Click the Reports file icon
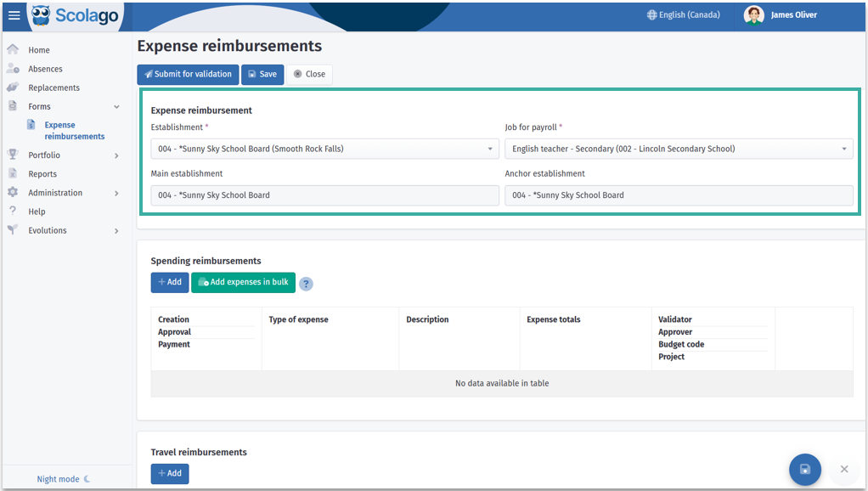This screenshot has height=491, width=868. 13,173
